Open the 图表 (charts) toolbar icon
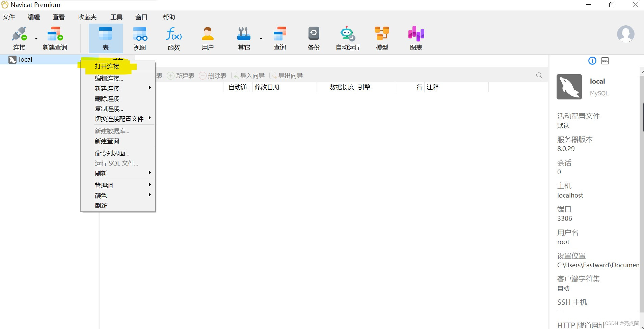 416,38
